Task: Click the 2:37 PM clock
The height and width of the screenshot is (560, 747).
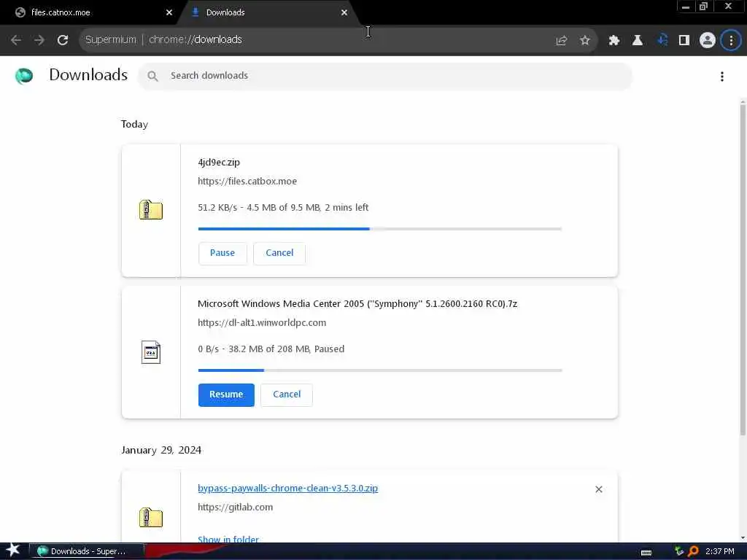Action: [720, 551]
